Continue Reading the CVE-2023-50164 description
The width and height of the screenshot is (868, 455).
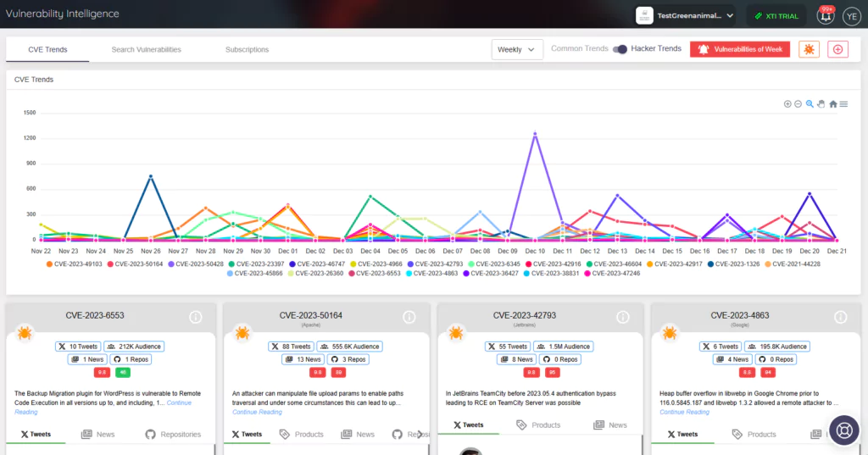point(257,412)
